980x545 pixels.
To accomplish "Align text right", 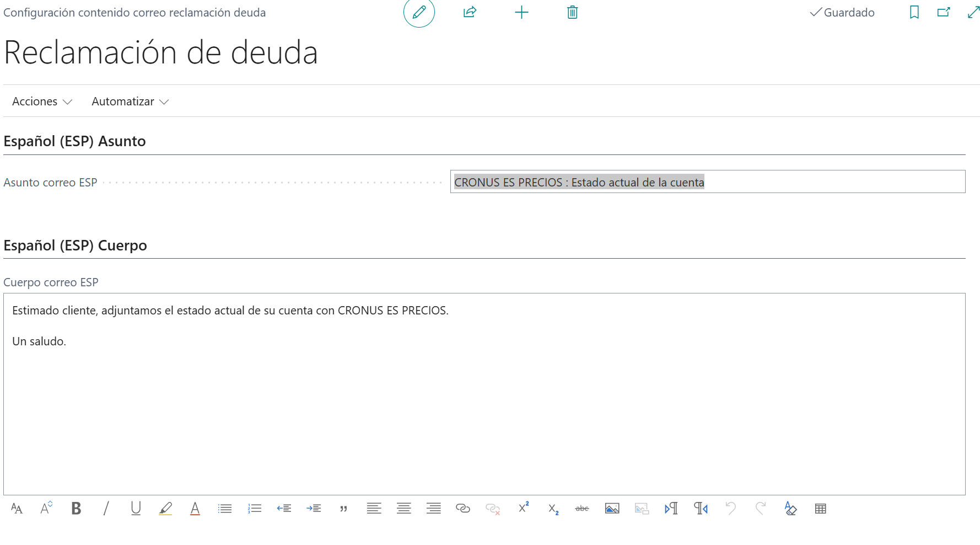I will pyautogui.click(x=433, y=509).
